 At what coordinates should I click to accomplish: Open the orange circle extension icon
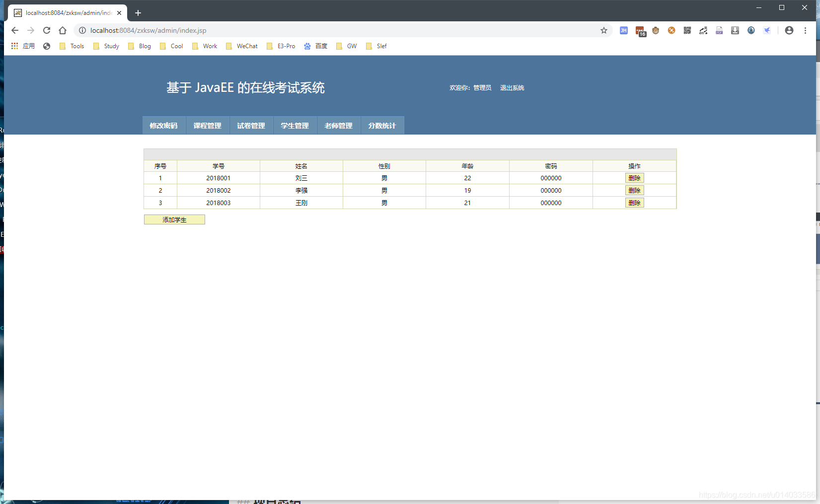(x=671, y=30)
